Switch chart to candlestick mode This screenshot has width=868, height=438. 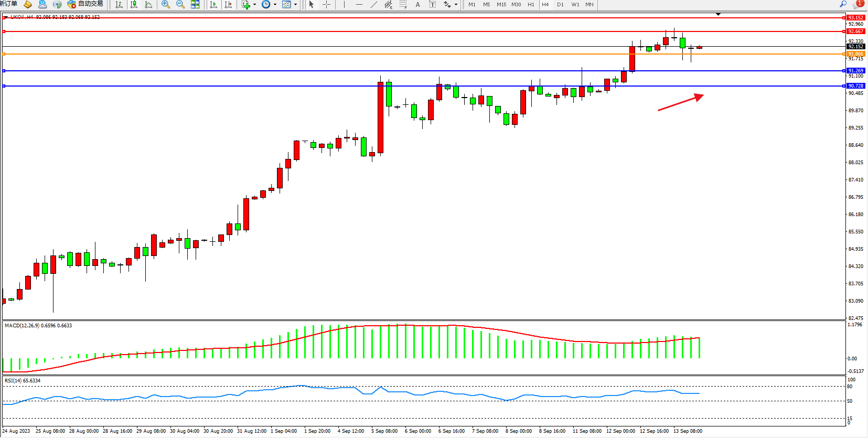[x=134, y=5]
